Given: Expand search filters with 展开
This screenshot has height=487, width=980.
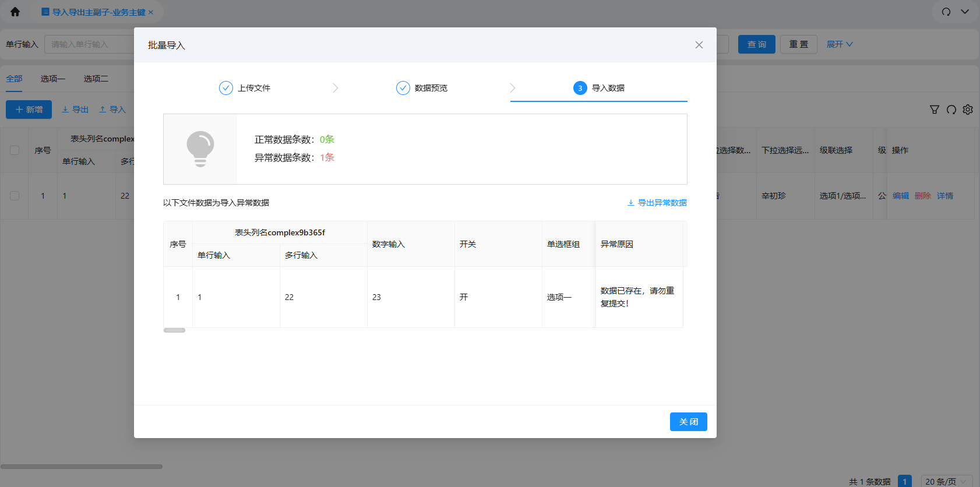Looking at the screenshot, I should pos(839,44).
